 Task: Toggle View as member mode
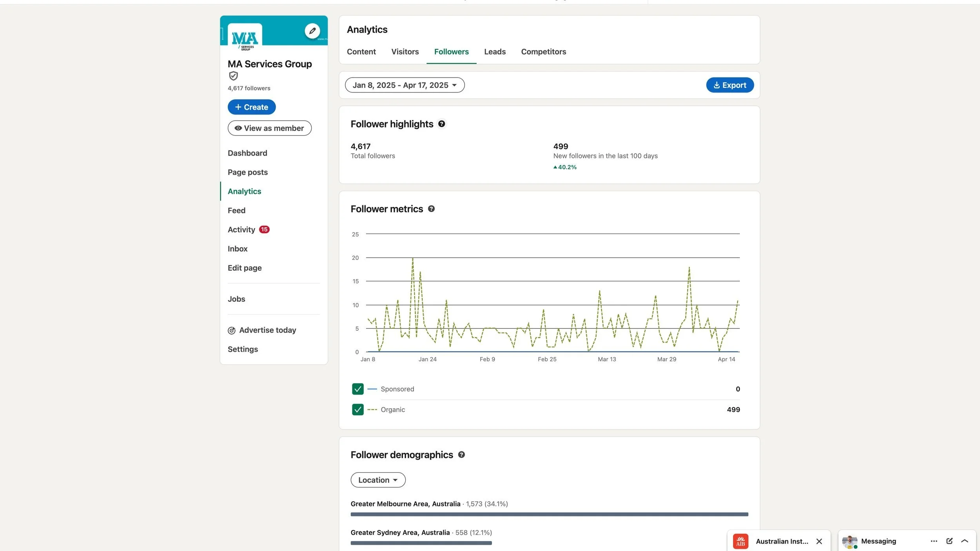(269, 128)
